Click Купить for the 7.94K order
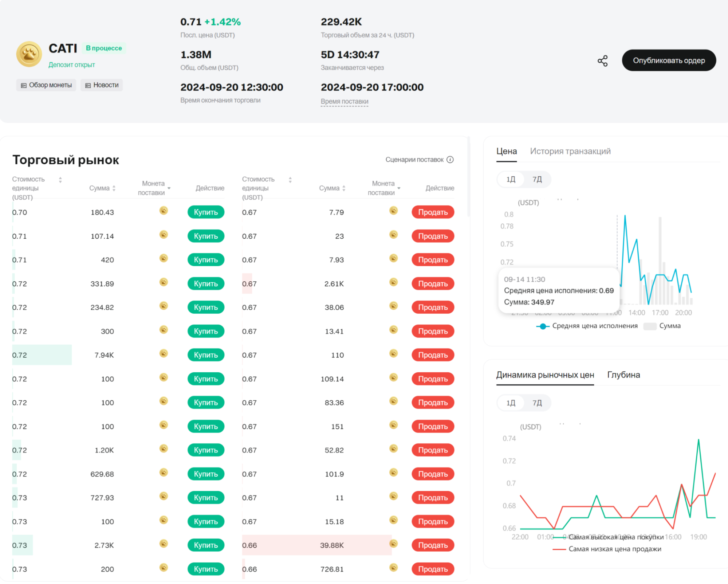 pos(206,355)
